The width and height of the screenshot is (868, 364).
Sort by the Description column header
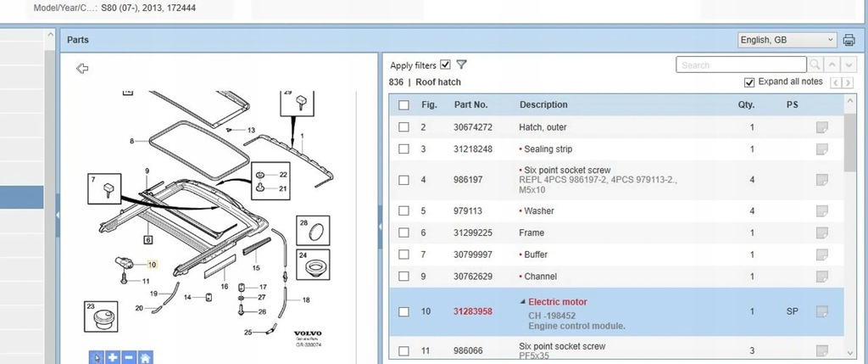tap(543, 104)
